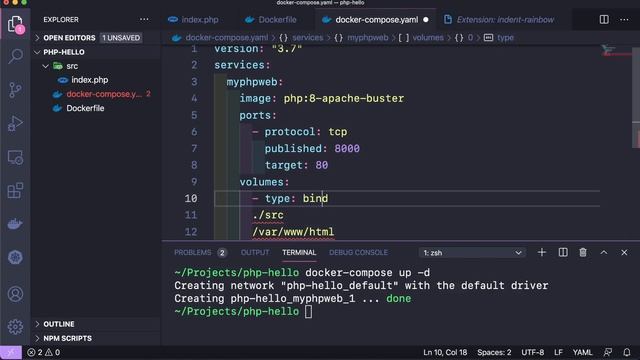
Task: Expand the NPM Scripts section
Action: point(67,338)
